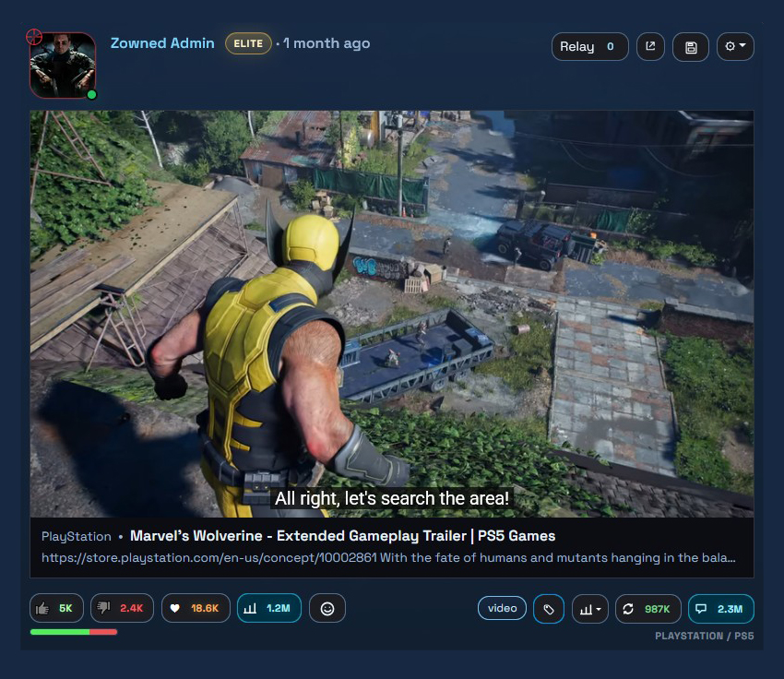View the 1.2M stats chart button
Viewport: 784px width, 679px height.
coord(269,608)
